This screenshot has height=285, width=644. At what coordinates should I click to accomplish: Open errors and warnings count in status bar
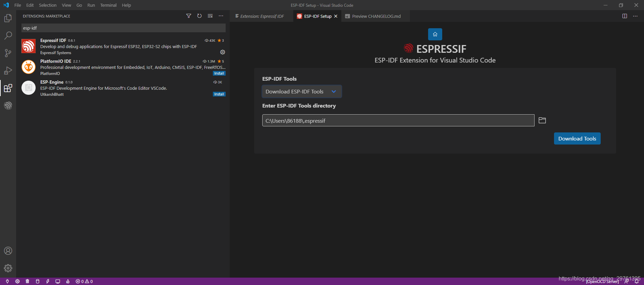point(84,281)
